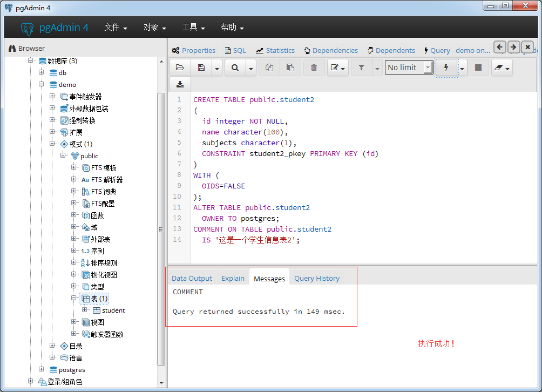Switch to the Dependents tab
The image size is (542, 392).
[x=391, y=50]
